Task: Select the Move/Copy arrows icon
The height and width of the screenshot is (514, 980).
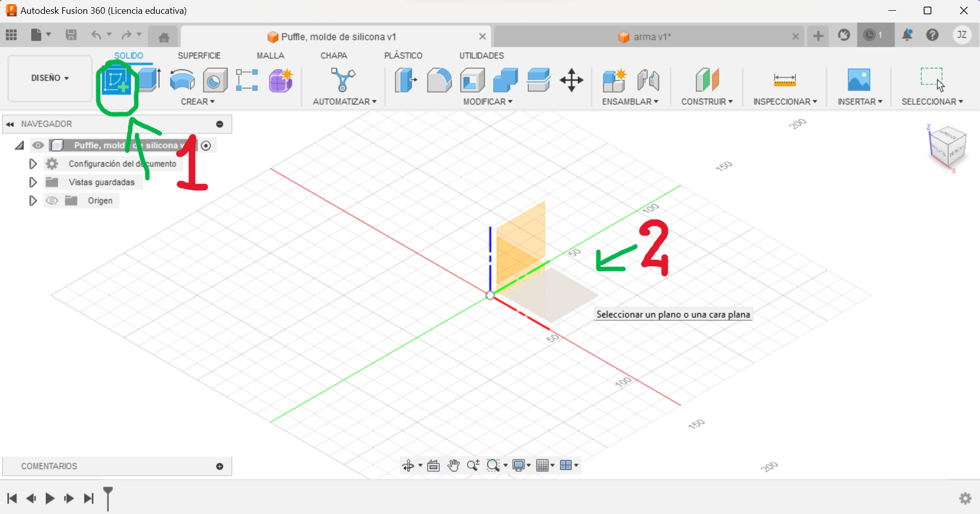Action: coord(572,80)
